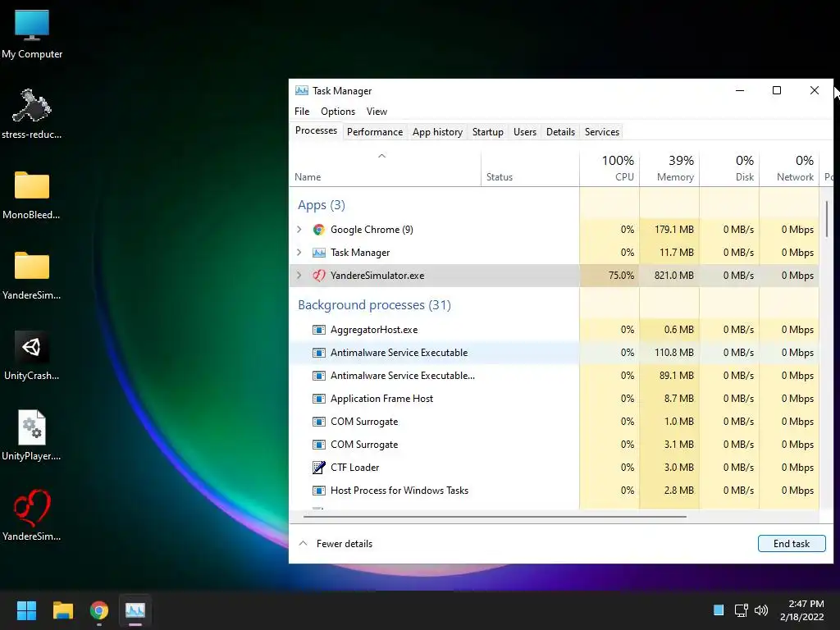Click the Apps (3) group heading
The width and height of the screenshot is (840, 630).
pos(322,205)
